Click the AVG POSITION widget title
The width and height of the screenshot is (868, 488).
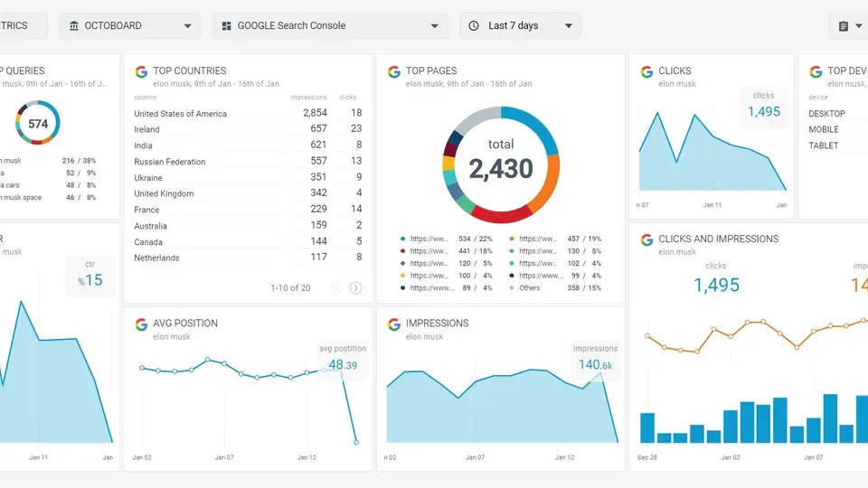[x=185, y=324]
